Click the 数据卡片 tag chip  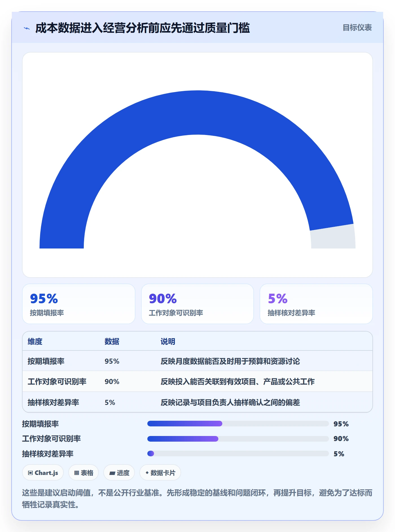tap(160, 472)
